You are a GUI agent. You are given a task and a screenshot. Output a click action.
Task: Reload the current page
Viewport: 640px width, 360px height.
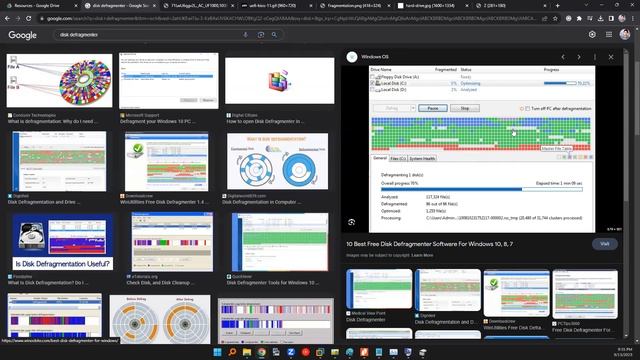pos(29,18)
